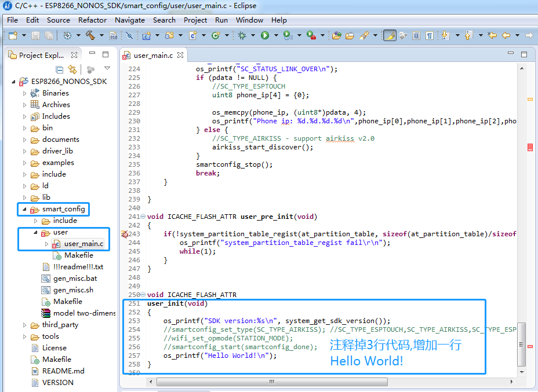Open the Refactor menu

click(x=92, y=20)
